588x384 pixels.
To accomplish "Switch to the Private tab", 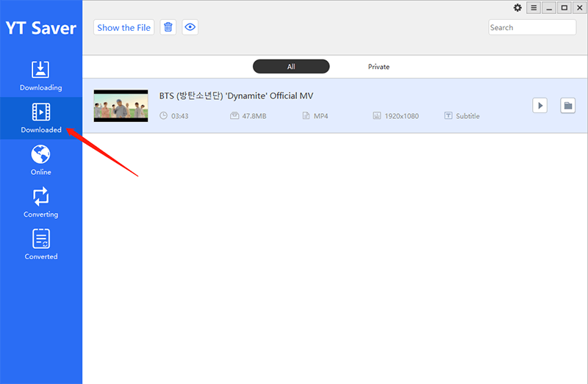I will pos(379,67).
